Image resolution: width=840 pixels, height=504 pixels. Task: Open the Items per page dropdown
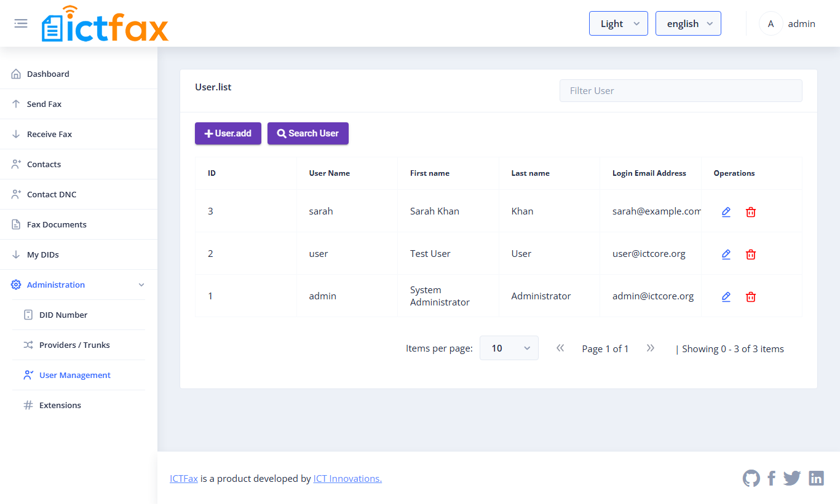[509, 348]
